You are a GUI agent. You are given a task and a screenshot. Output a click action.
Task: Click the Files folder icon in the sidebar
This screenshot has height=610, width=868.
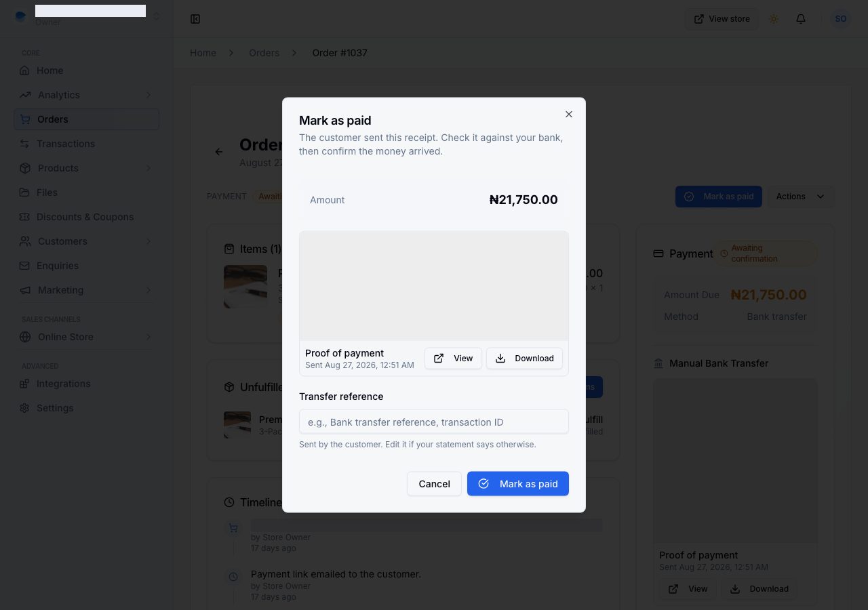point(24,192)
